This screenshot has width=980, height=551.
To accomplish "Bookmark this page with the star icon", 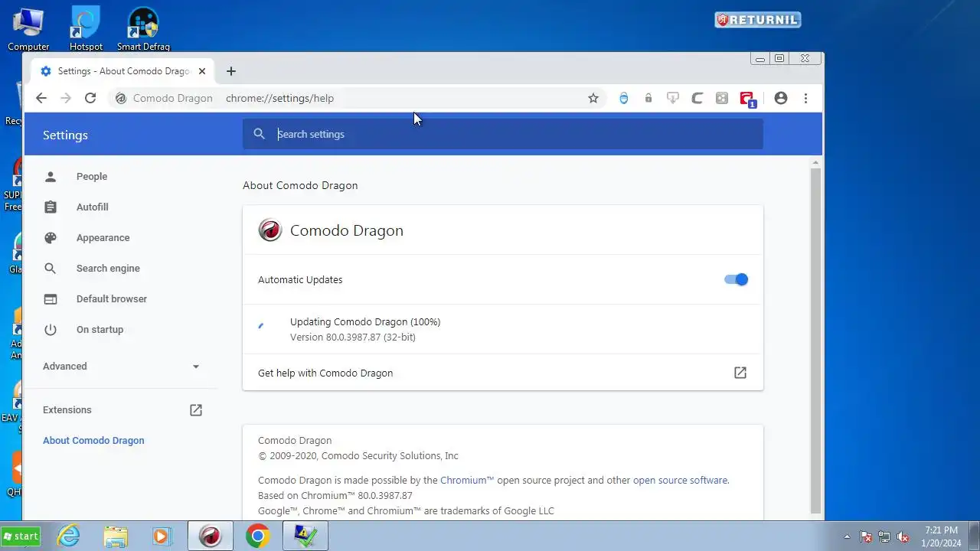I will point(593,98).
